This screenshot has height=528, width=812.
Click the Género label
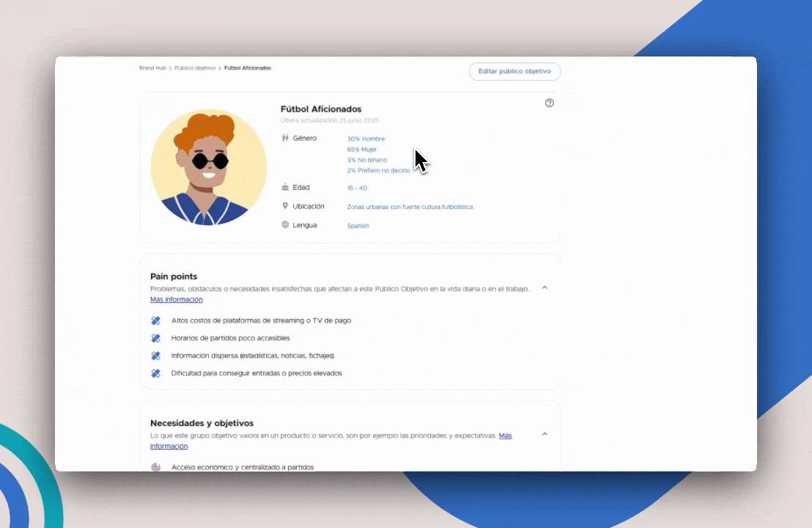click(x=305, y=139)
